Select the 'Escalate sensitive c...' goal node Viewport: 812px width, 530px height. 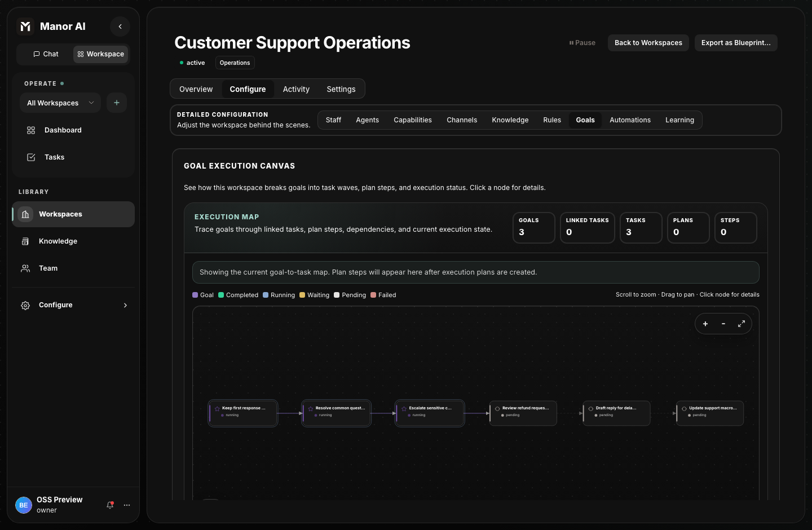(430, 413)
